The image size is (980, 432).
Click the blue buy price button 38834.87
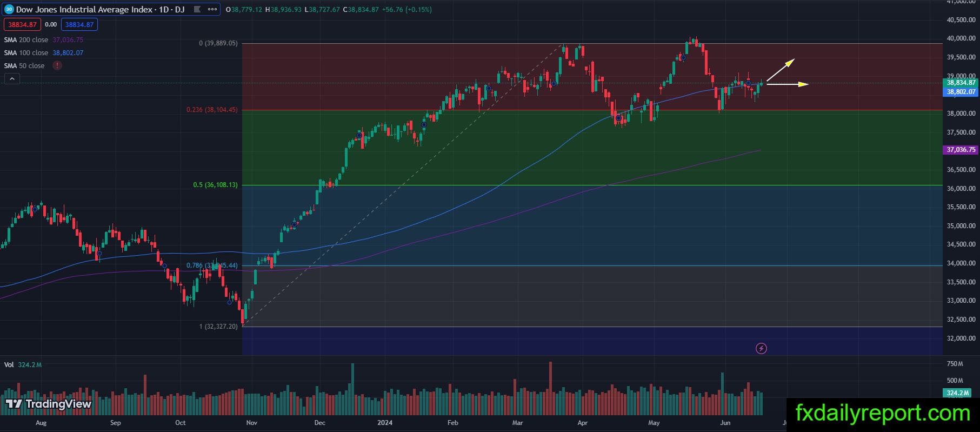click(79, 24)
